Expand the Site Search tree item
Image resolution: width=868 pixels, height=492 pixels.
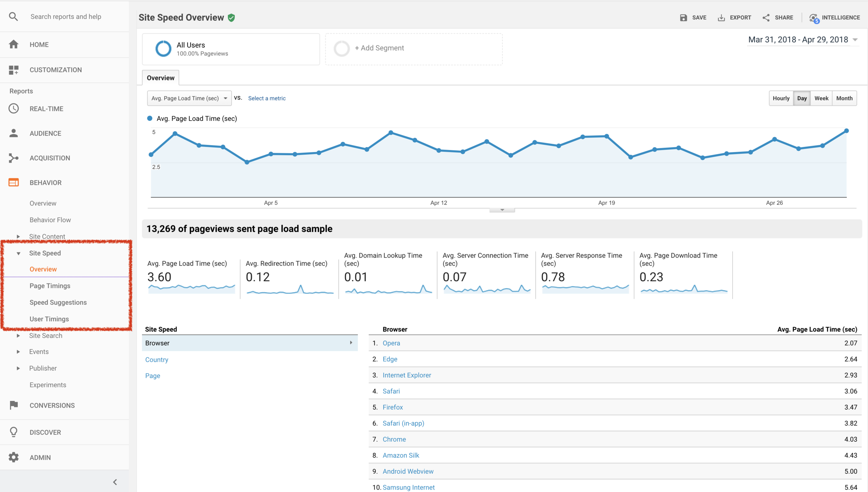tap(18, 336)
